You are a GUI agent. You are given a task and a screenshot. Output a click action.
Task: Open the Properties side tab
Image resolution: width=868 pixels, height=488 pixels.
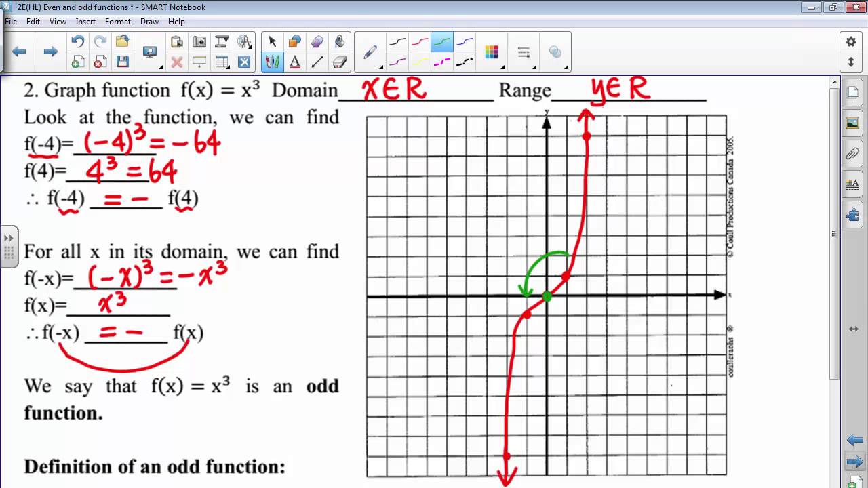click(x=852, y=184)
